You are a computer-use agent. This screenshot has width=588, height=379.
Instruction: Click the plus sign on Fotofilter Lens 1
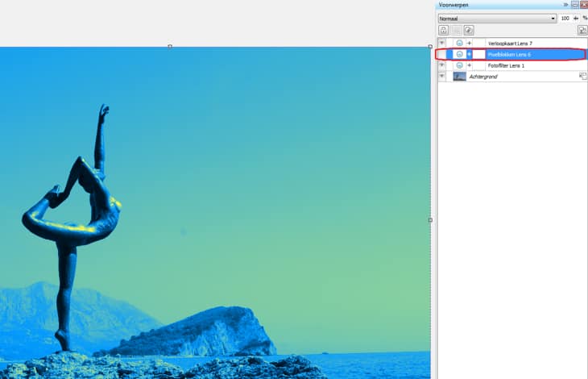[470, 65]
